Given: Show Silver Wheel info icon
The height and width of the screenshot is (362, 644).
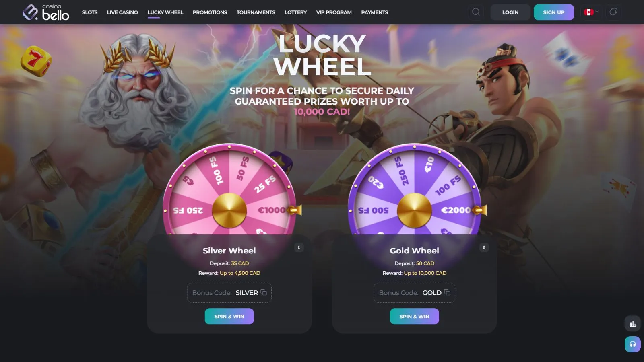Looking at the screenshot, I should point(299,247).
